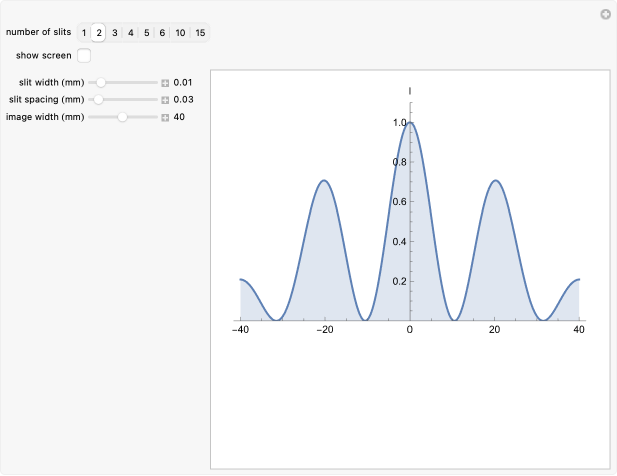The width and height of the screenshot is (617, 476).
Task: Set number of slits to 1
Action: pyautogui.click(x=84, y=33)
